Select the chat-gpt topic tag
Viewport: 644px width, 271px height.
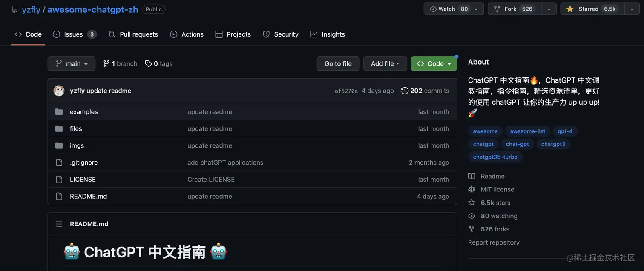click(x=517, y=144)
